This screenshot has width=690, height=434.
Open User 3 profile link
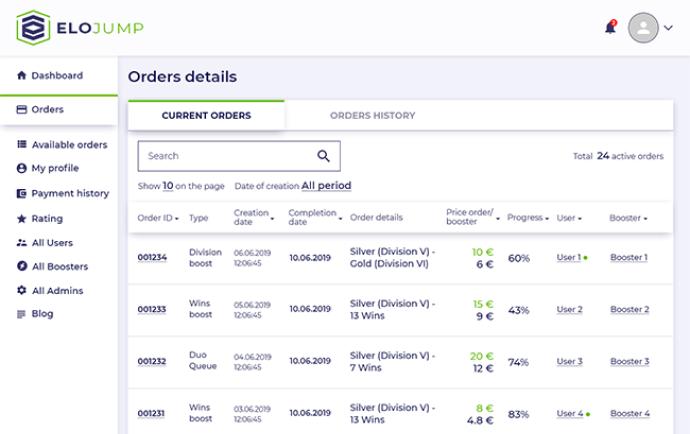point(569,362)
